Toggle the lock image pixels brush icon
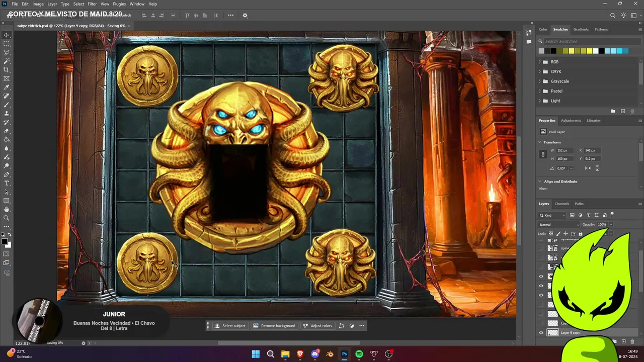This screenshot has height=362, width=644. click(x=558, y=234)
